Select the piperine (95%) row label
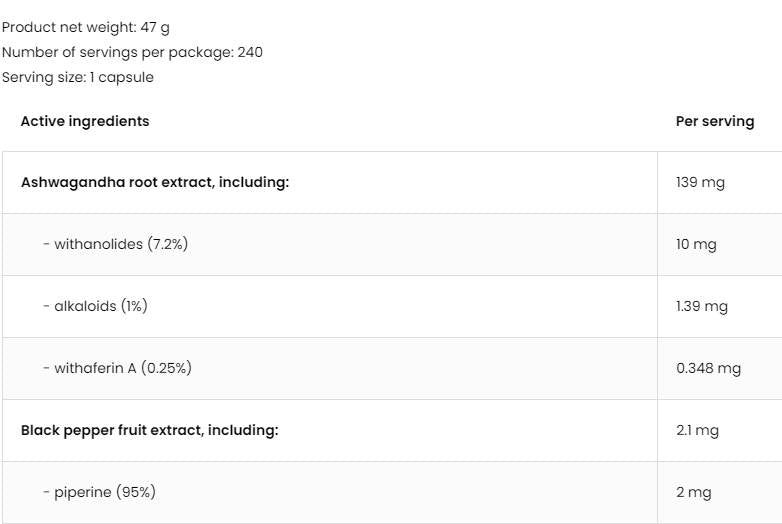This screenshot has width=782, height=524. click(99, 492)
